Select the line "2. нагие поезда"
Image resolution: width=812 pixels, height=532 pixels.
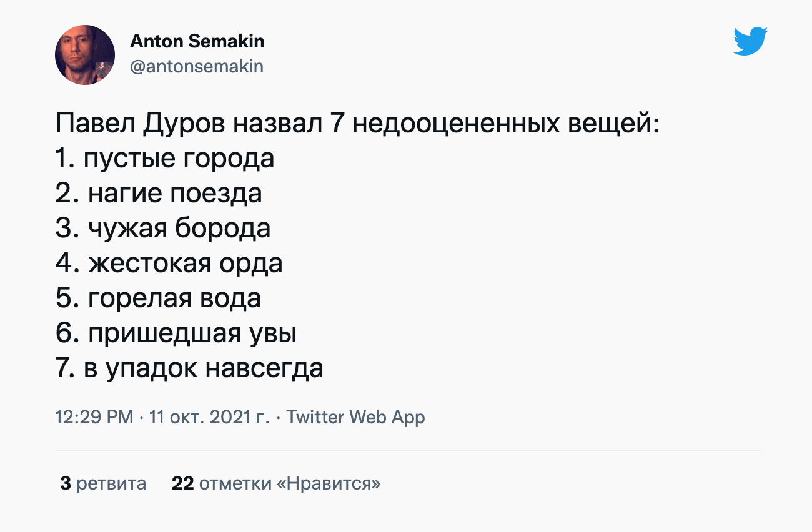pyautogui.click(x=159, y=194)
